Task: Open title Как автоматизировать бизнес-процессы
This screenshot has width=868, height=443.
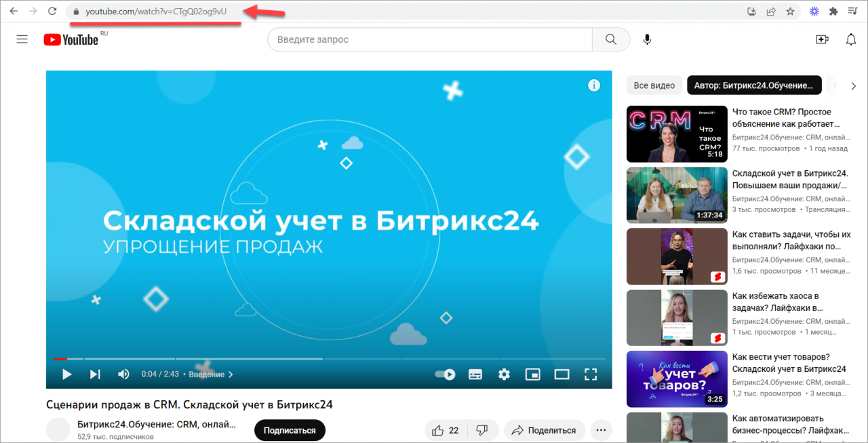Action: (x=790, y=424)
